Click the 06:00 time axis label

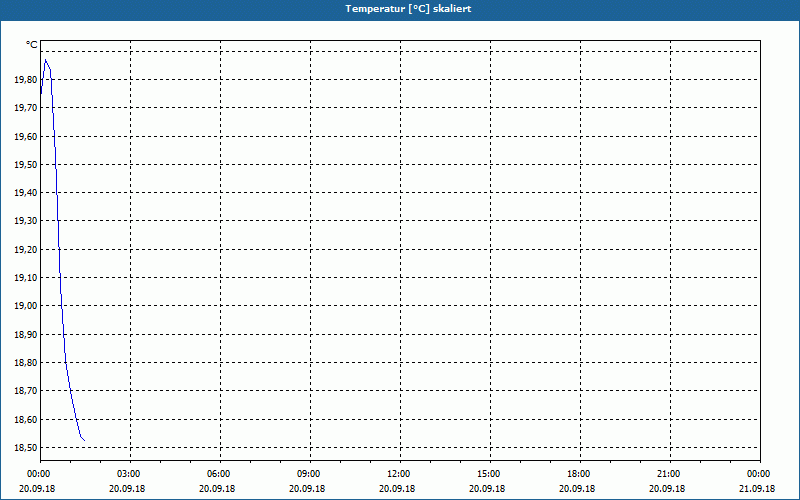click(x=218, y=474)
